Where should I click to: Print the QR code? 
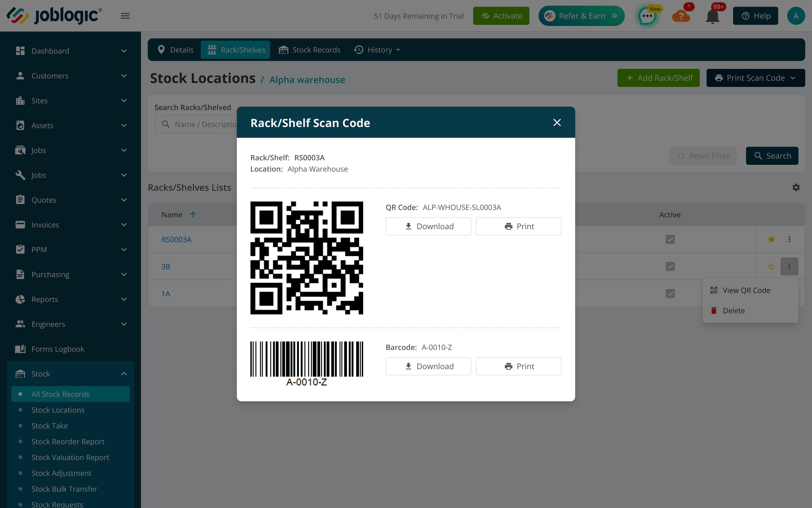coord(518,226)
